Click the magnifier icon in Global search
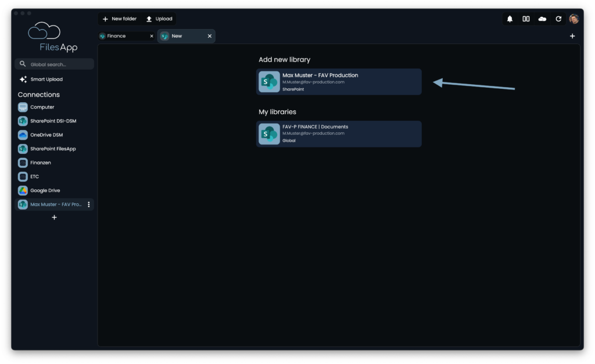Viewport: 595px width, 364px height. 23,64
